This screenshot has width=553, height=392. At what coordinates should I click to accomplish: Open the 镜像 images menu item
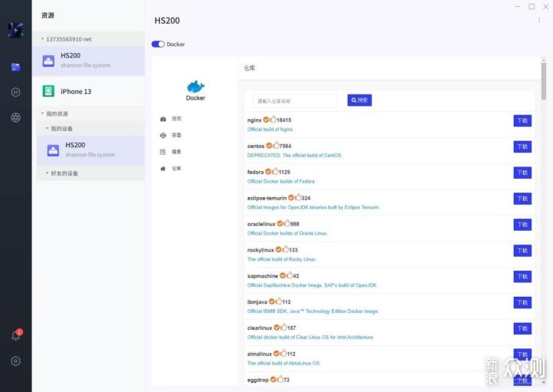pyautogui.click(x=171, y=152)
